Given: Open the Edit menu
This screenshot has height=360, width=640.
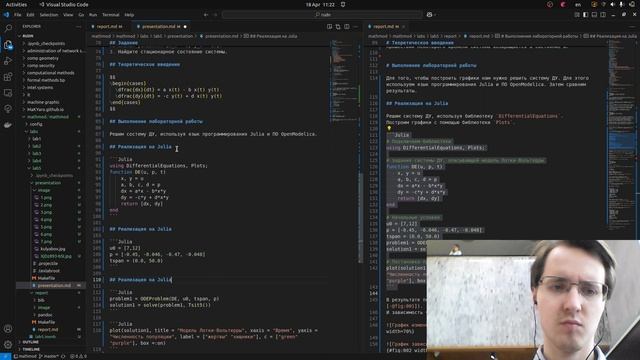Looking at the screenshot, I should pyautogui.click(x=30, y=15).
